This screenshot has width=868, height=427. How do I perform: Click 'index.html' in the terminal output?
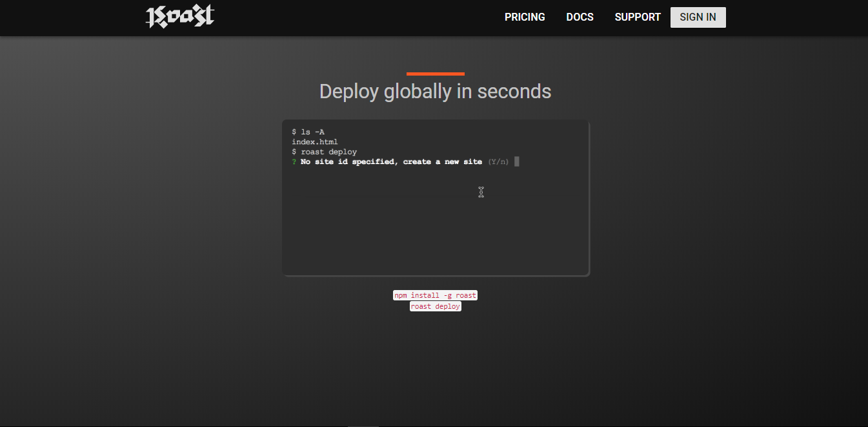(314, 141)
